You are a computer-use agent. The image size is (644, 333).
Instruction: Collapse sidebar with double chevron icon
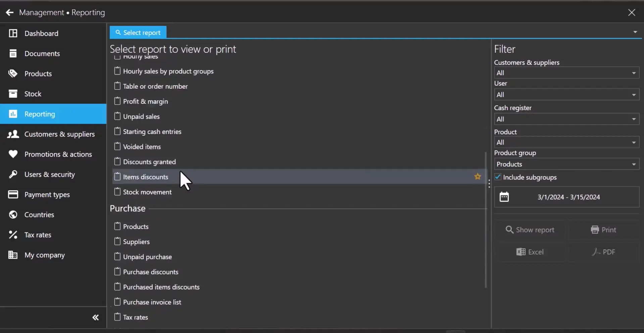tap(96, 318)
